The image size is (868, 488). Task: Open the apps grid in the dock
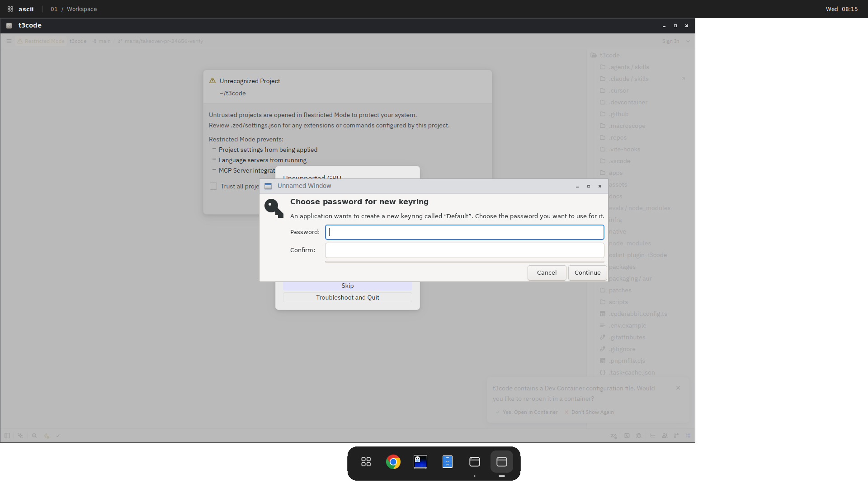(x=366, y=462)
